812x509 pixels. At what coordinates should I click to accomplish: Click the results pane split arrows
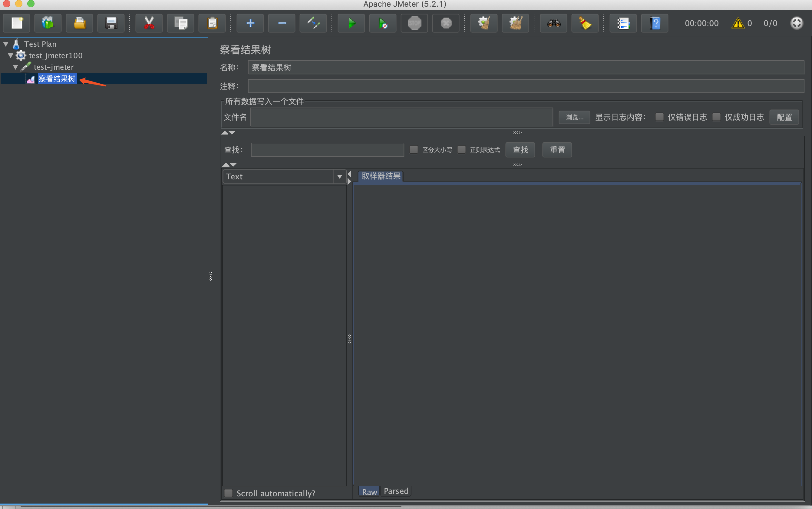click(x=349, y=178)
